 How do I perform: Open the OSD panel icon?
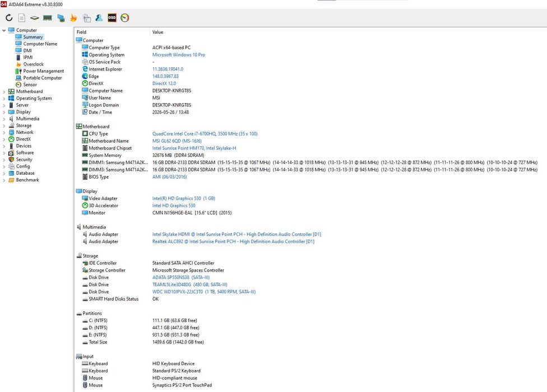[x=112, y=17]
